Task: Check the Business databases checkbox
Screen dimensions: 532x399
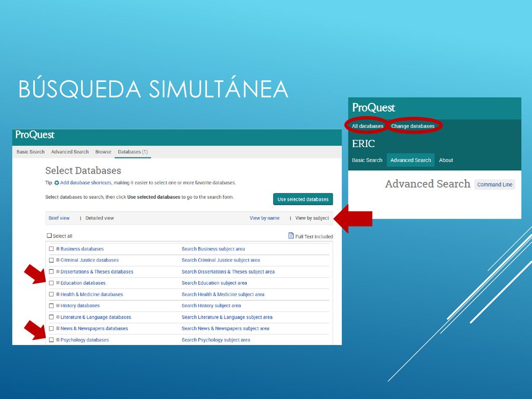Action: (x=51, y=249)
